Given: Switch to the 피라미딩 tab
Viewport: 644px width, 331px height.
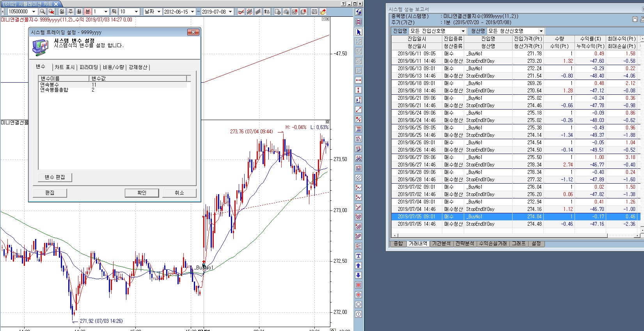Looking at the screenshot, I should pyautogui.click(x=89, y=67).
